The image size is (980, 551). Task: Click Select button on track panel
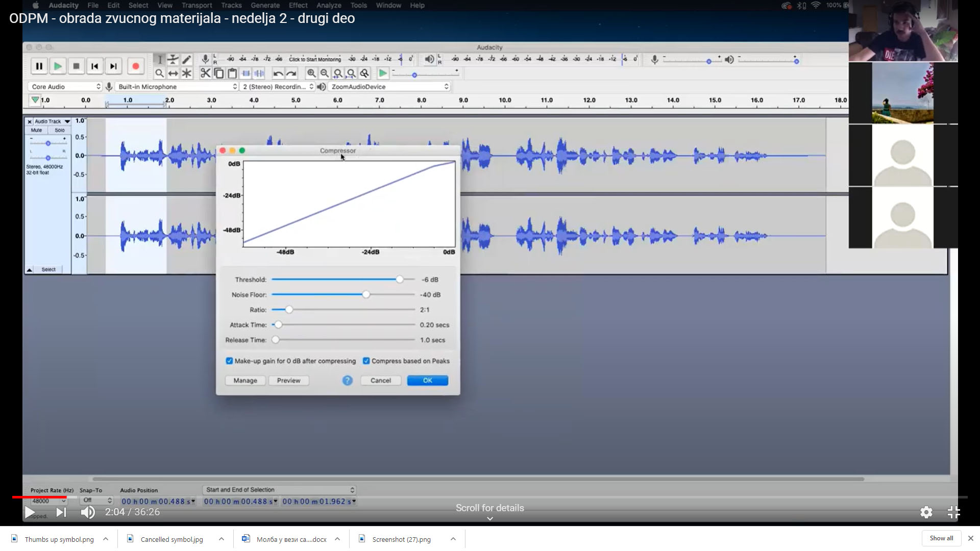point(48,269)
